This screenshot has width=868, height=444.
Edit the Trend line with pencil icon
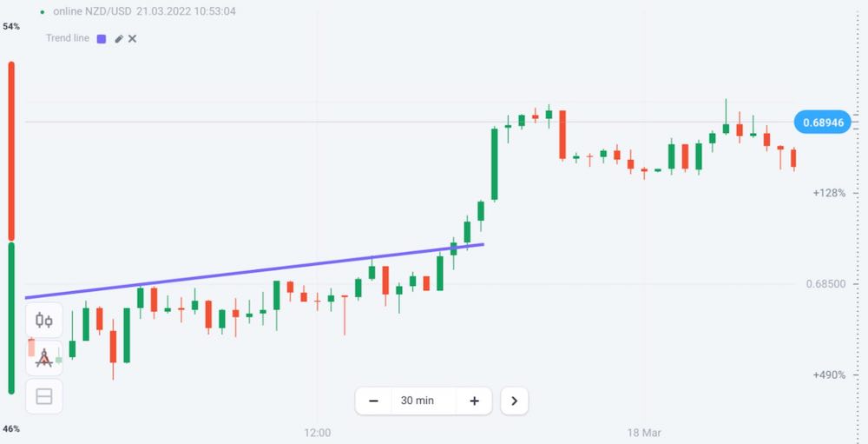coord(119,39)
